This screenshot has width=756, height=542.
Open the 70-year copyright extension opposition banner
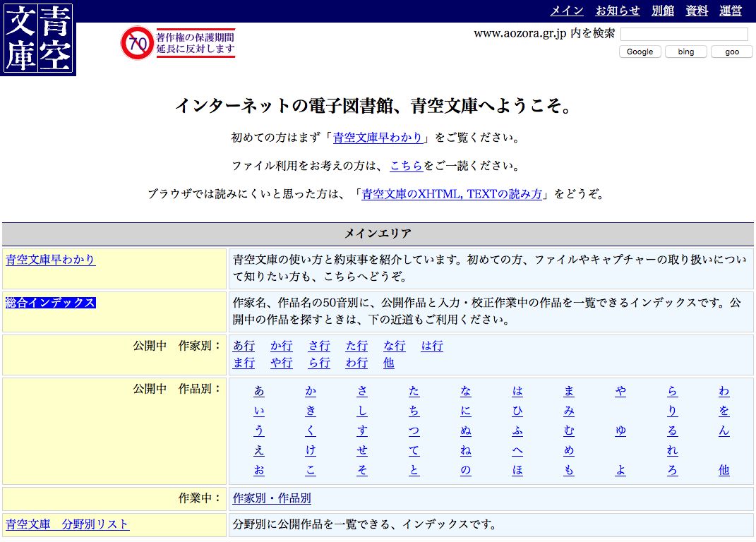pos(178,43)
